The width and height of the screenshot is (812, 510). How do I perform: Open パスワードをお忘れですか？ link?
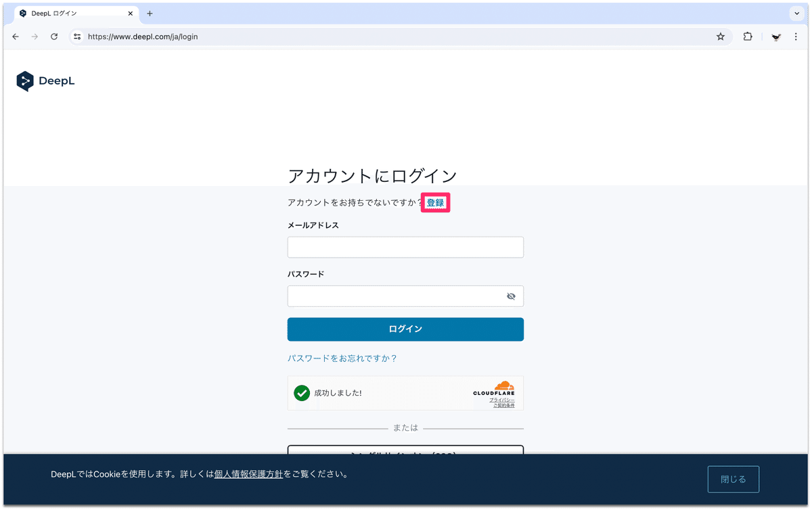coord(342,358)
